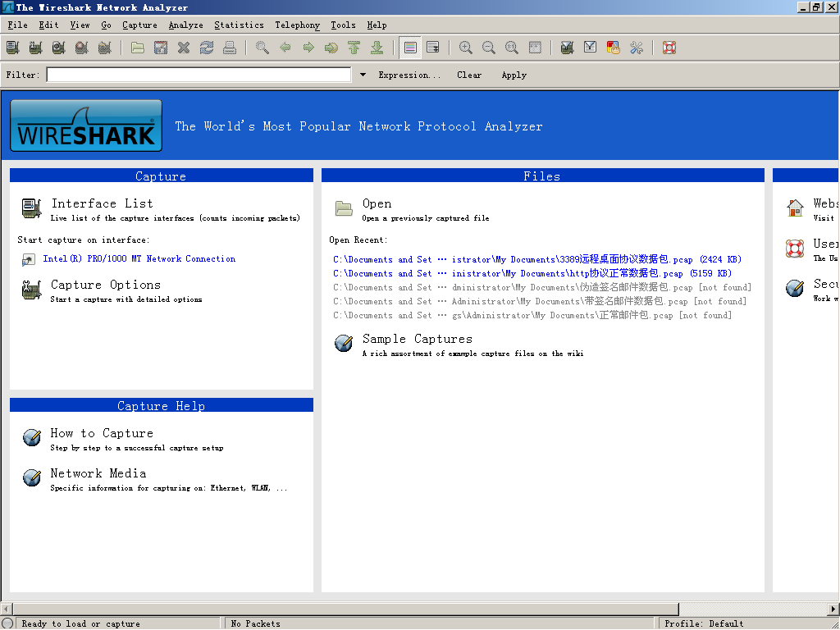Open help lifebuoy toolbar icon
This screenshot has width=840, height=630.
tap(669, 48)
